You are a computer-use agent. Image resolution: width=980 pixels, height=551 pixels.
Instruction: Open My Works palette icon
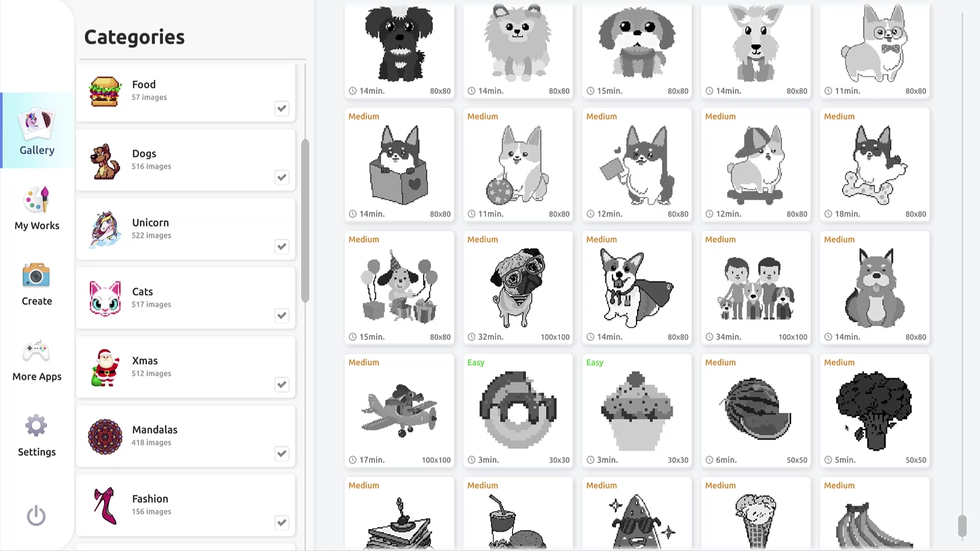[36, 199]
